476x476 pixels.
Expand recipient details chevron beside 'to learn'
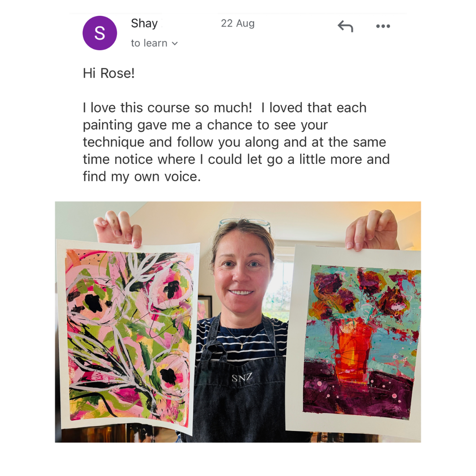175,43
